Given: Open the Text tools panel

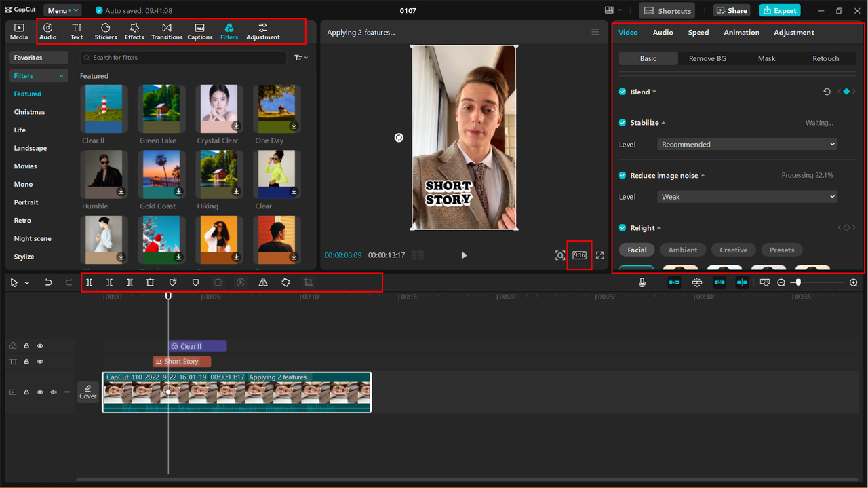Looking at the screenshot, I should pyautogui.click(x=77, y=31).
